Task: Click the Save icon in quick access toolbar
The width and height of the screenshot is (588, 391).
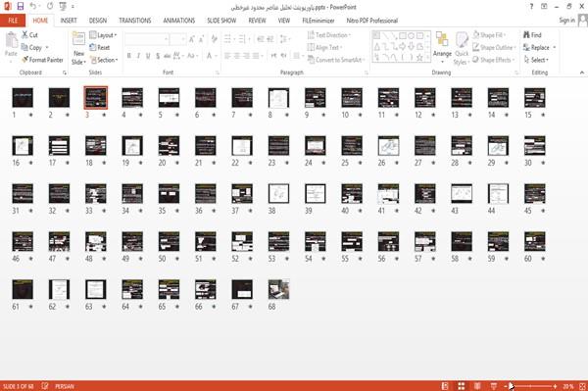Action: [x=21, y=7]
